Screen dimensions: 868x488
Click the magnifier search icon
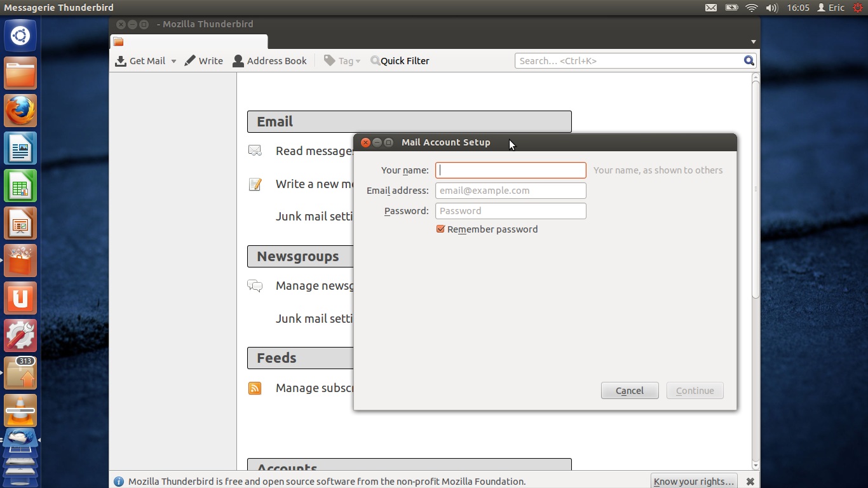[x=749, y=61]
